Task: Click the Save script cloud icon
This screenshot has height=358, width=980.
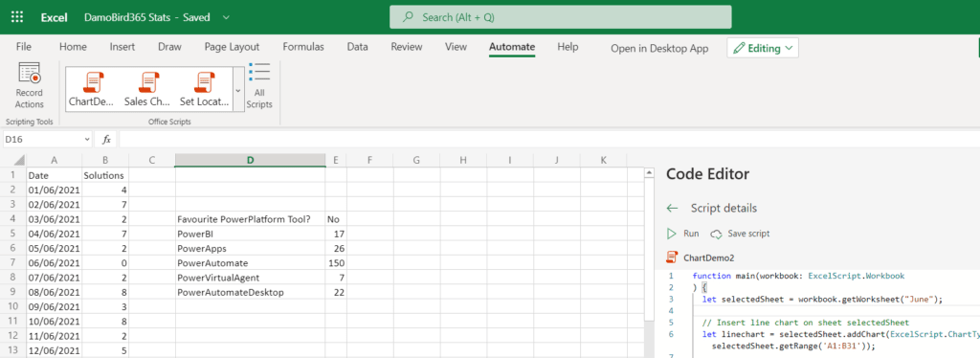Action: coord(716,234)
